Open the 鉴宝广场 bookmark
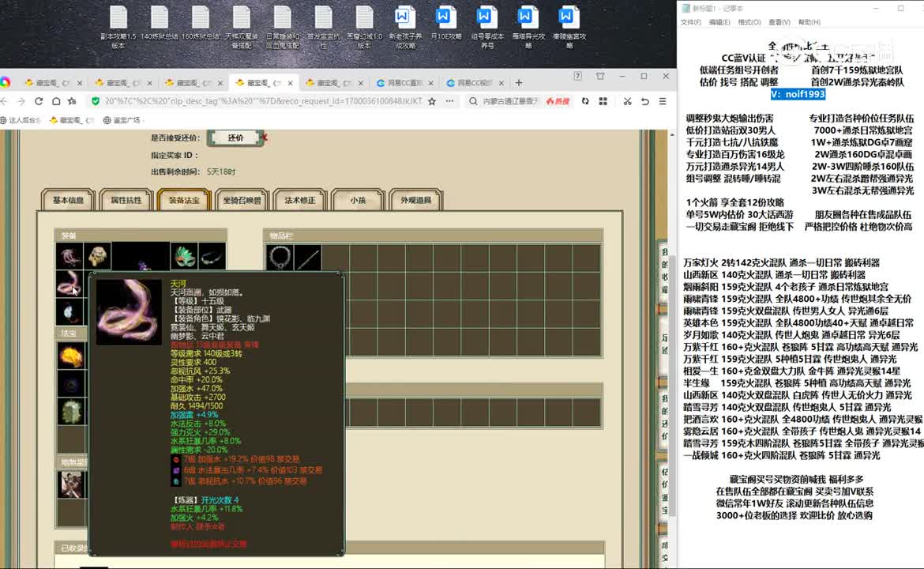924x569 pixels. [x=122, y=119]
